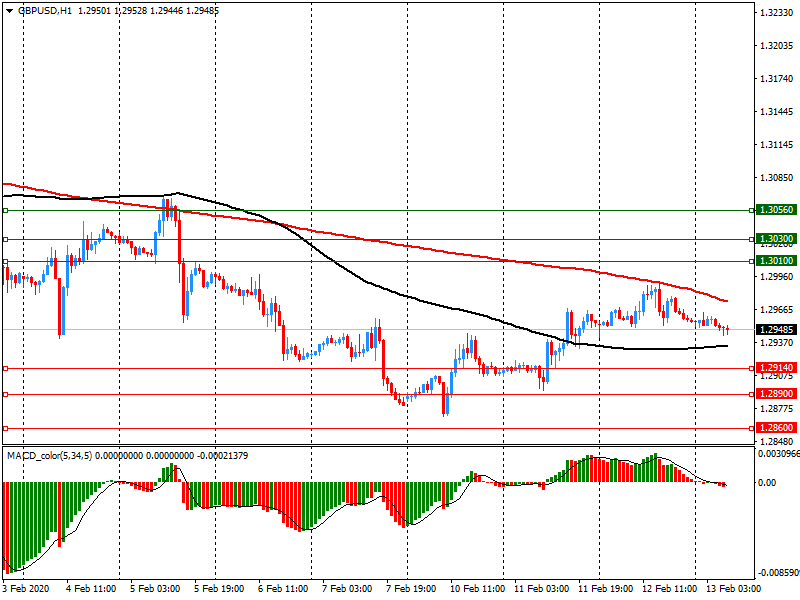Image resolution: width=800 pixels, height=600 pixels.
Task: Select the red 1.28900 support level label
Action: [x=776, y=394]
